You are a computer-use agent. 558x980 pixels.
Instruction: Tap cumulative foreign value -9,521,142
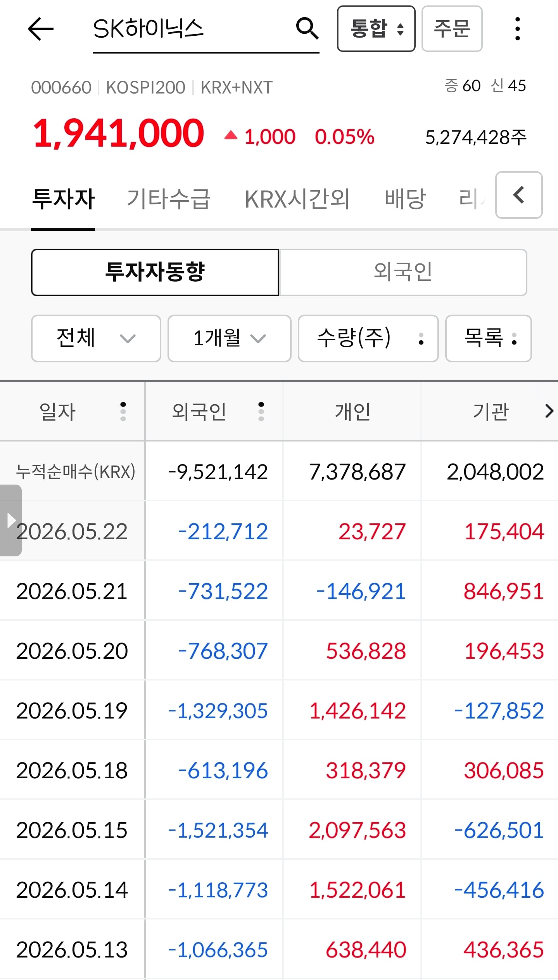click(x=218, y=472)
